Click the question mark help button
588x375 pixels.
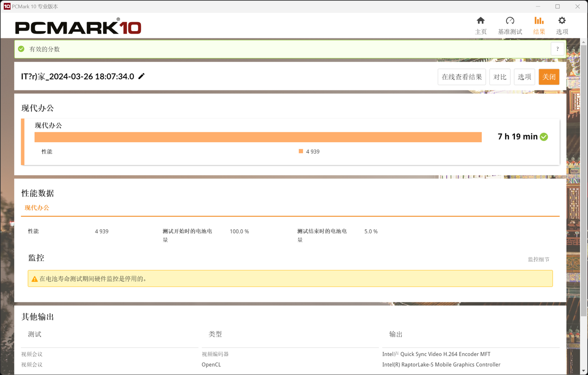(x=557, y=49)
